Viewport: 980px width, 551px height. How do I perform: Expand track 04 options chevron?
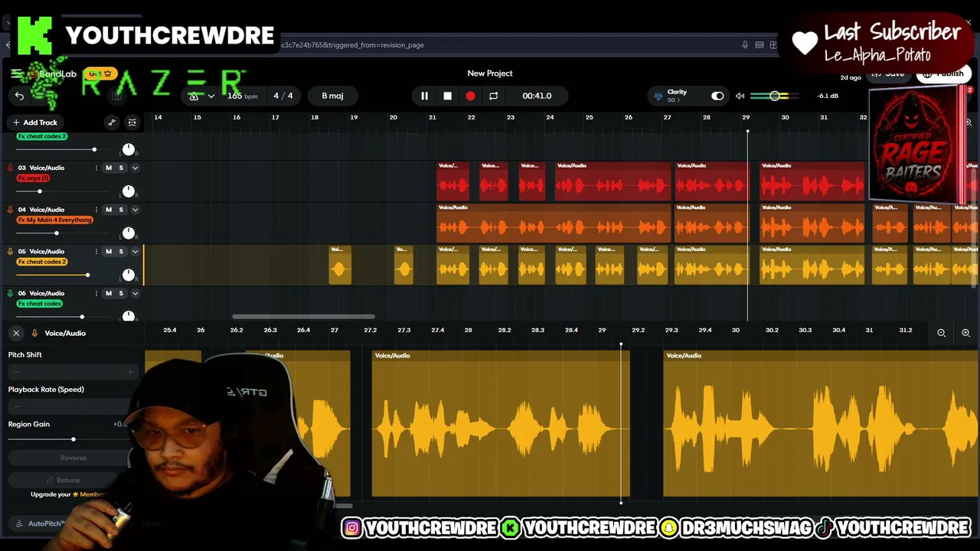pos(135,210)
